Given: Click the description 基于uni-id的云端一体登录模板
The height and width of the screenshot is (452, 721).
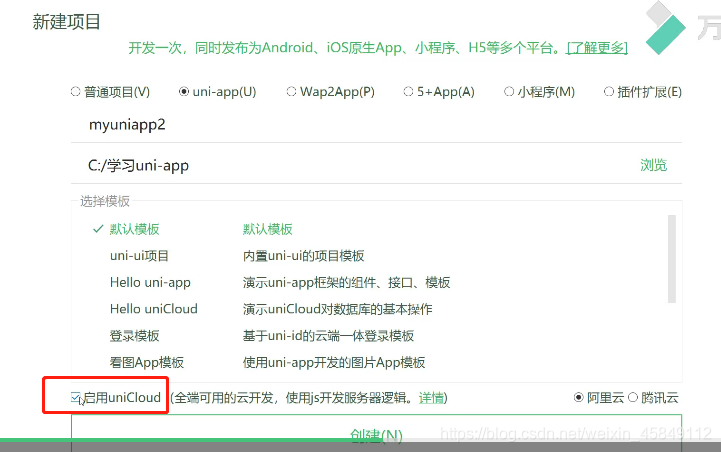Looking at the screenshot, I should click(328, 336).
